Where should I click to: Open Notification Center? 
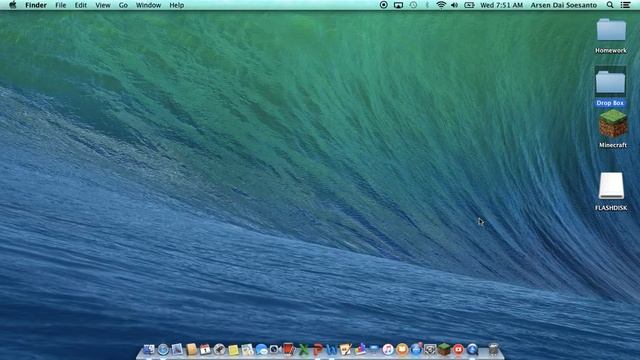click(x=625, y=5)
